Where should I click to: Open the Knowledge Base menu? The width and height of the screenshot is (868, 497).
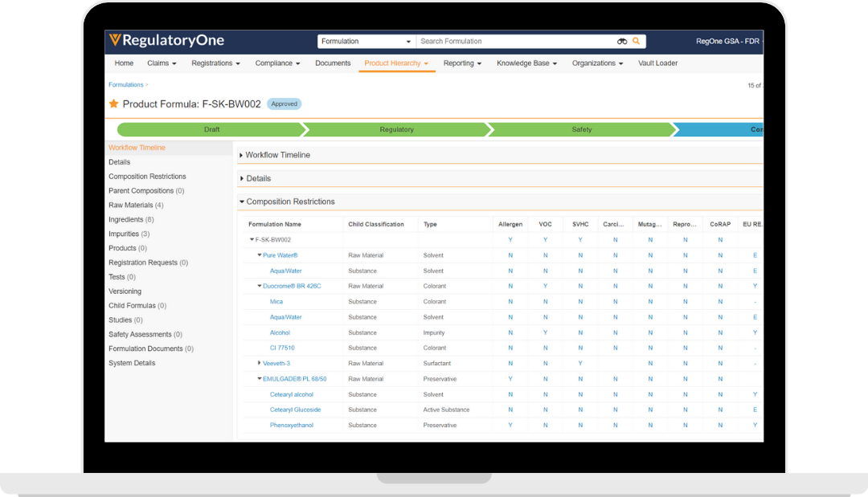point(526,63)
